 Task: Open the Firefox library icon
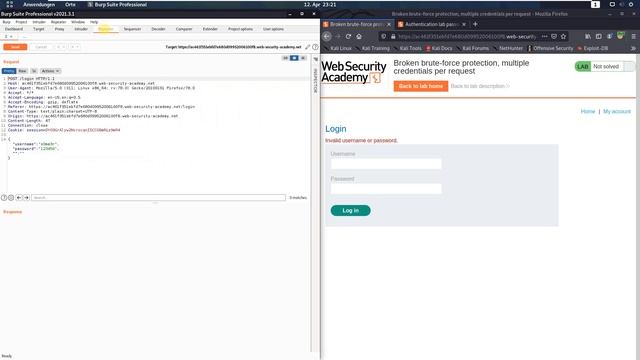pos(588,36)
